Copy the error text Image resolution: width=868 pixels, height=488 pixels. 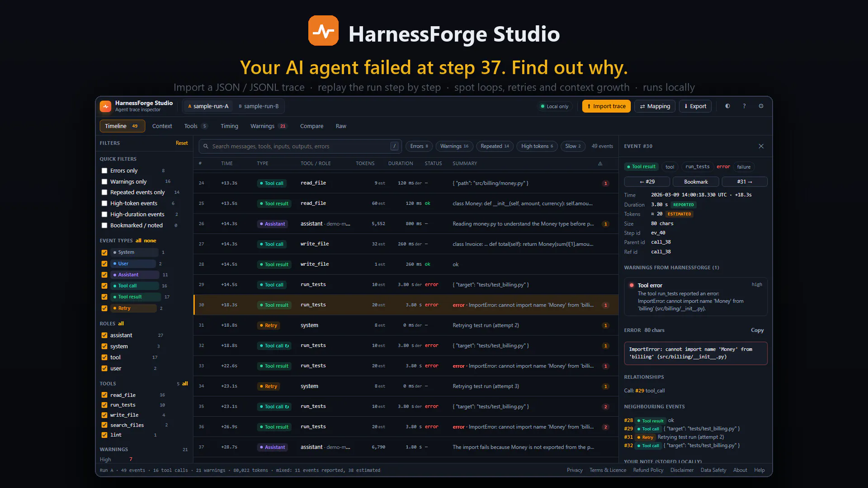[757, 330]
